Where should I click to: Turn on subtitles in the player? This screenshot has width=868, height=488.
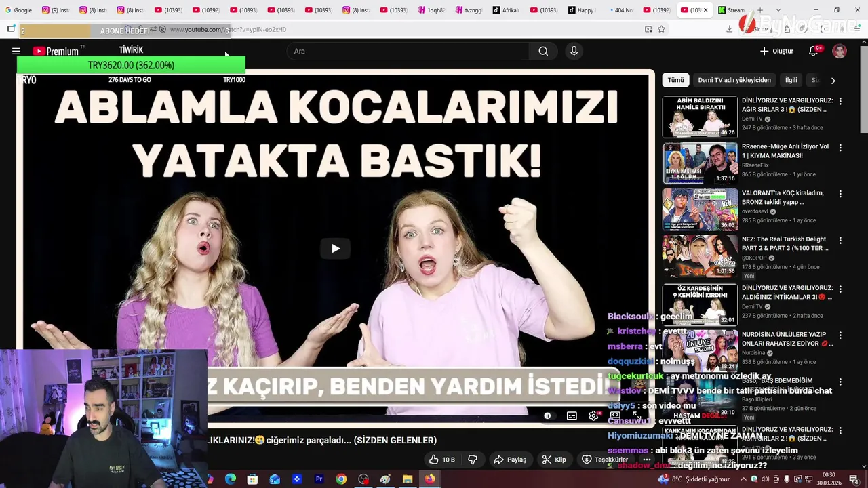pyautogui.click(x=572, y=415)
